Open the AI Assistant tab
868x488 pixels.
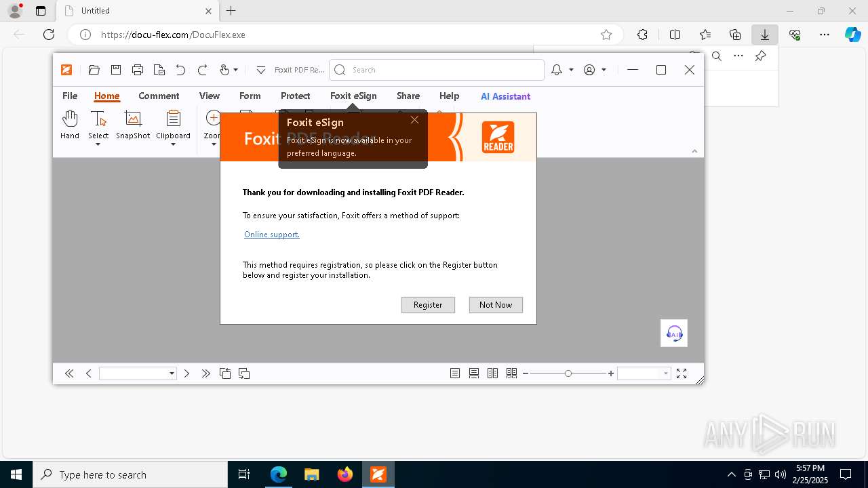tap(505, 96)
